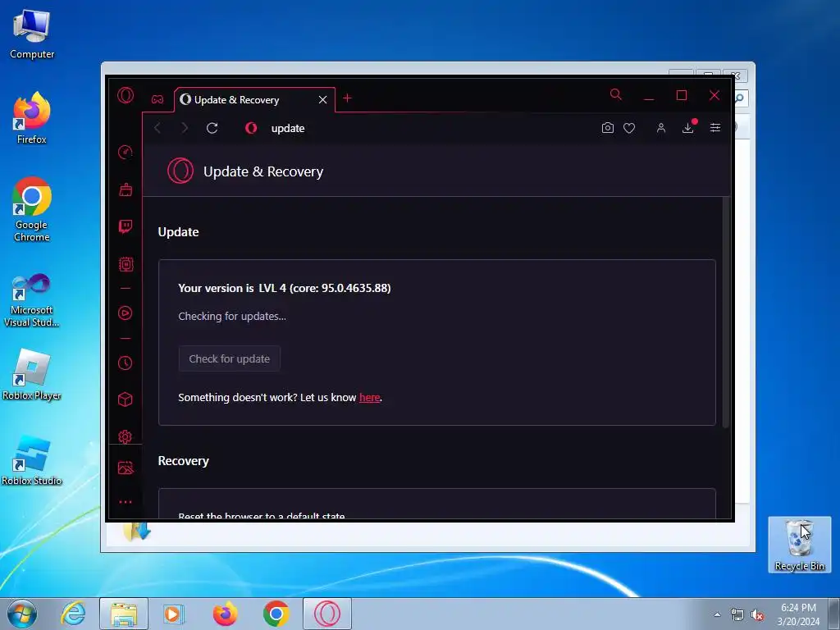The image size is (840, 630).
Task: Open the muted volume tray icon
Action: coord(757,615)
